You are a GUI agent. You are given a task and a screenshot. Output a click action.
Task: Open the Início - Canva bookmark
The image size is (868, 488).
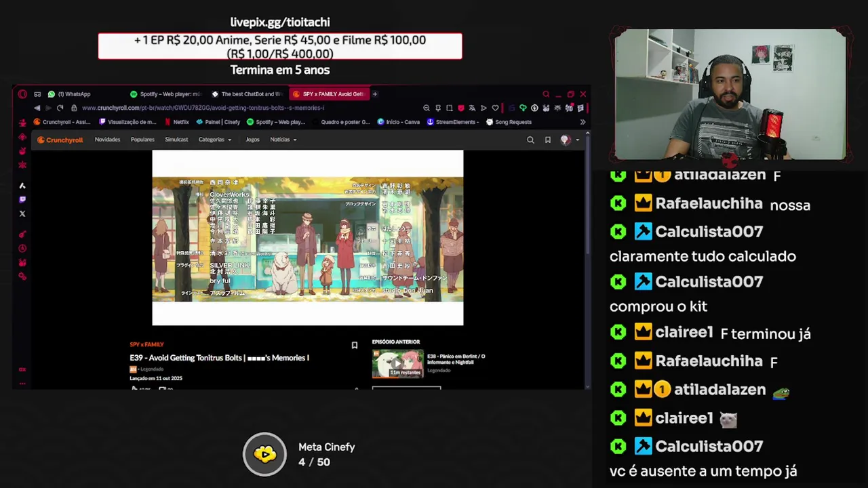tap(399, 122)
